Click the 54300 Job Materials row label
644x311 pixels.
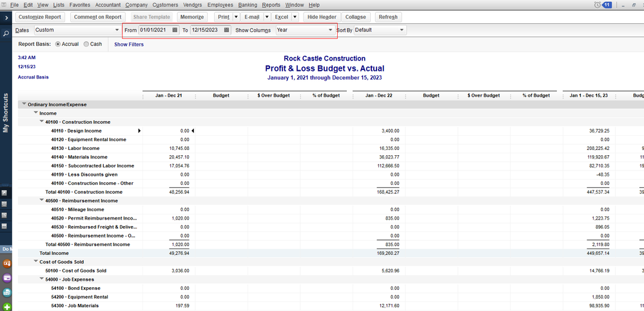coord(75,306)
